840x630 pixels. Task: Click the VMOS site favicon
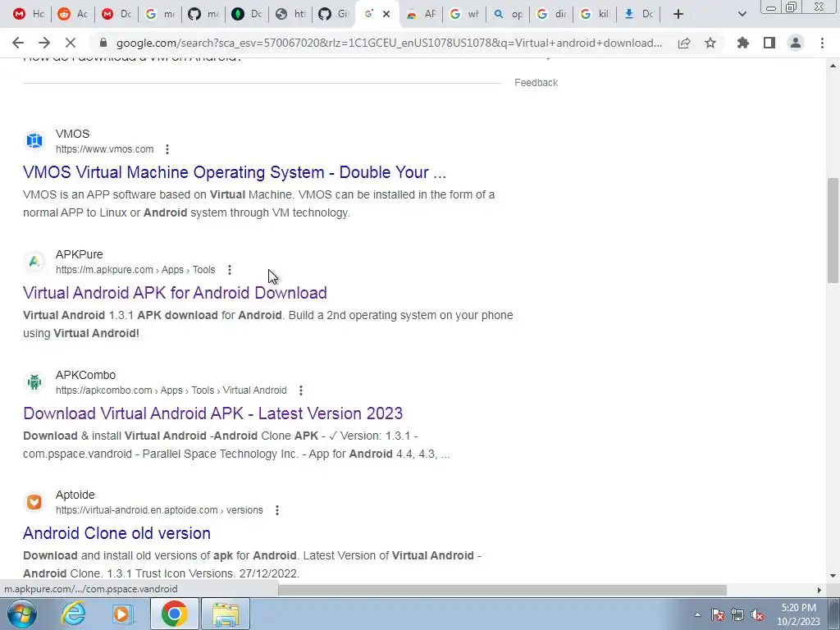pos(34,141)
